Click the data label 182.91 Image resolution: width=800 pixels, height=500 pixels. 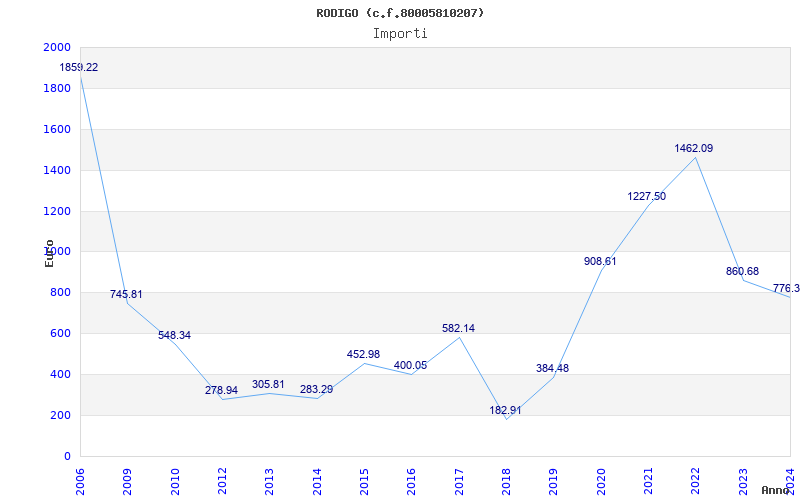[505, 410]
